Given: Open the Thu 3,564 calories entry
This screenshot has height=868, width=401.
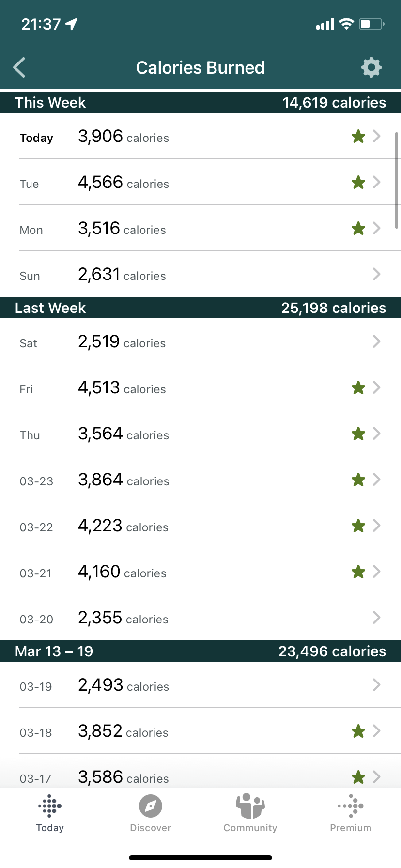Looking at the screenshot, I should point(200,434).
